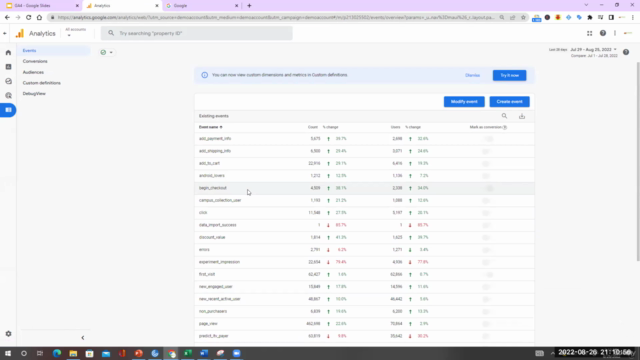Viewport: 640px width, 360px height.
Task: Launch Excel from the taskbar
Action: (188, 353)
